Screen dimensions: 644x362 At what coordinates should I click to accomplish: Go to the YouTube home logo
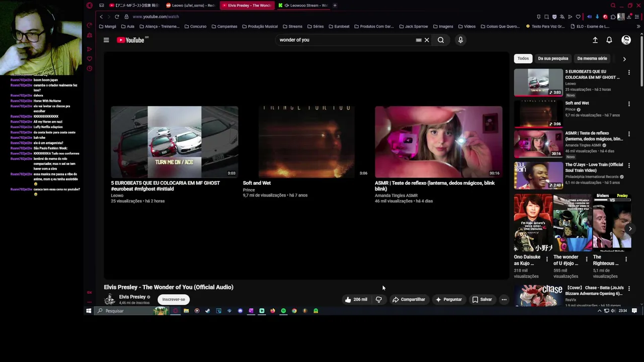pyautogui.click(x=131, y=40)
